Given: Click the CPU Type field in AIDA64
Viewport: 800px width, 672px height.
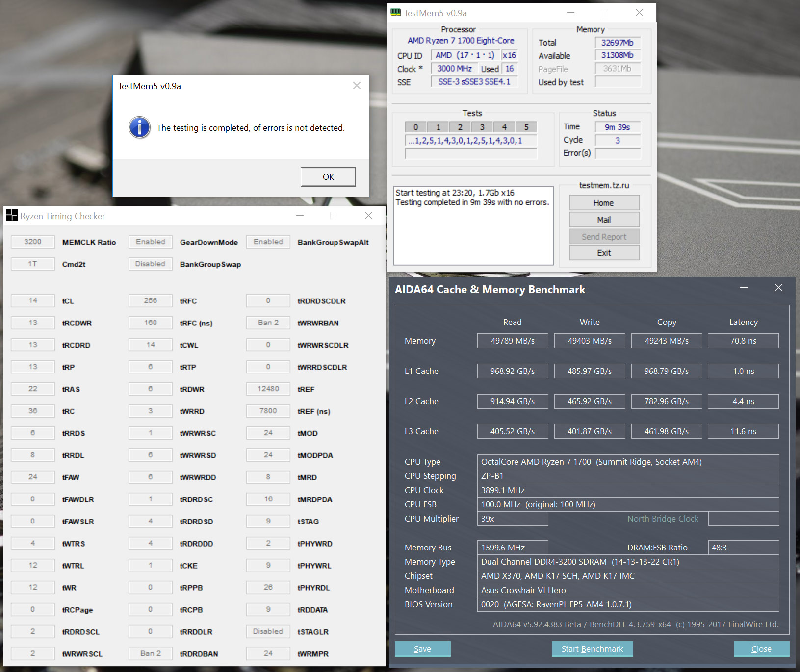Looking at the screenshot, I should (628, 462).
